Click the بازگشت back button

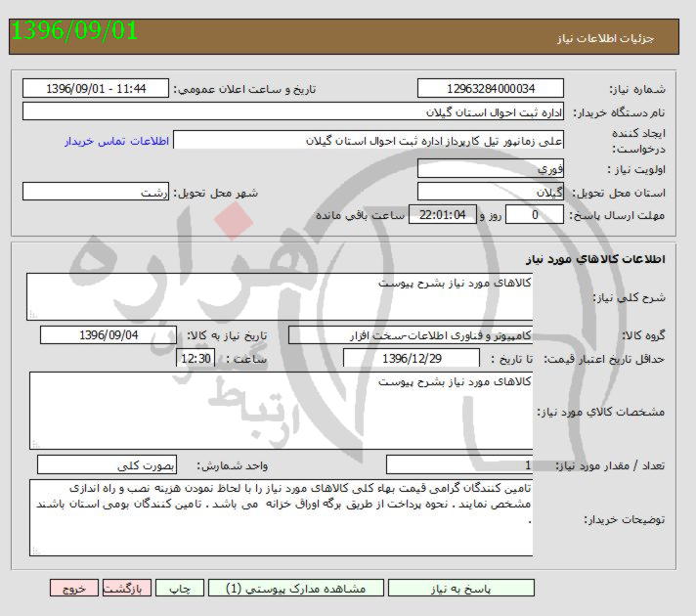tap(127, 588)
